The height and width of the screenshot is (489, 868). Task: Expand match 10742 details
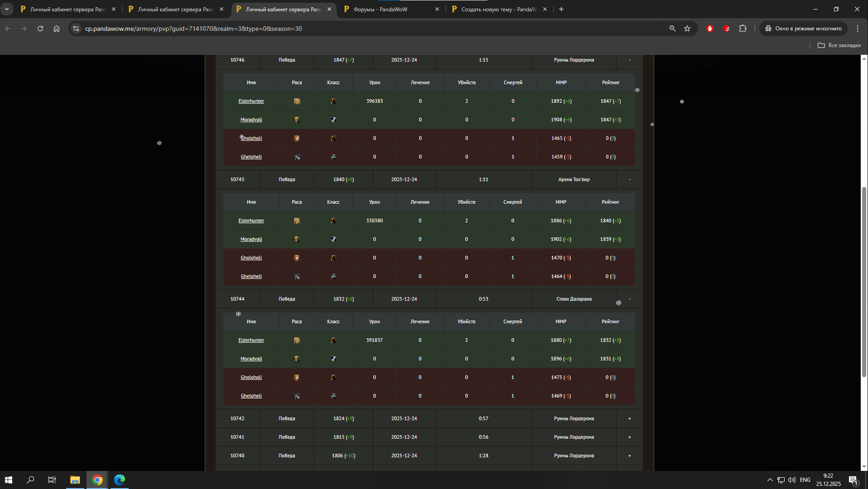629,418
